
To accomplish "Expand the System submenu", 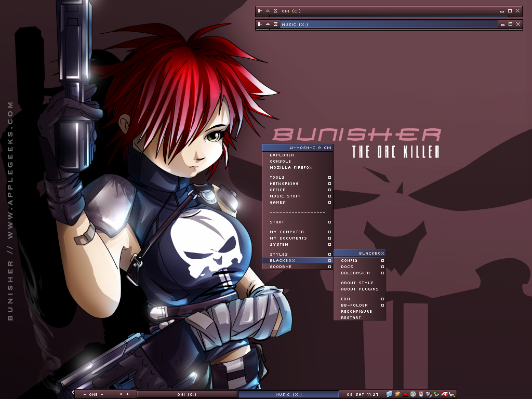I will pos(298,244).
